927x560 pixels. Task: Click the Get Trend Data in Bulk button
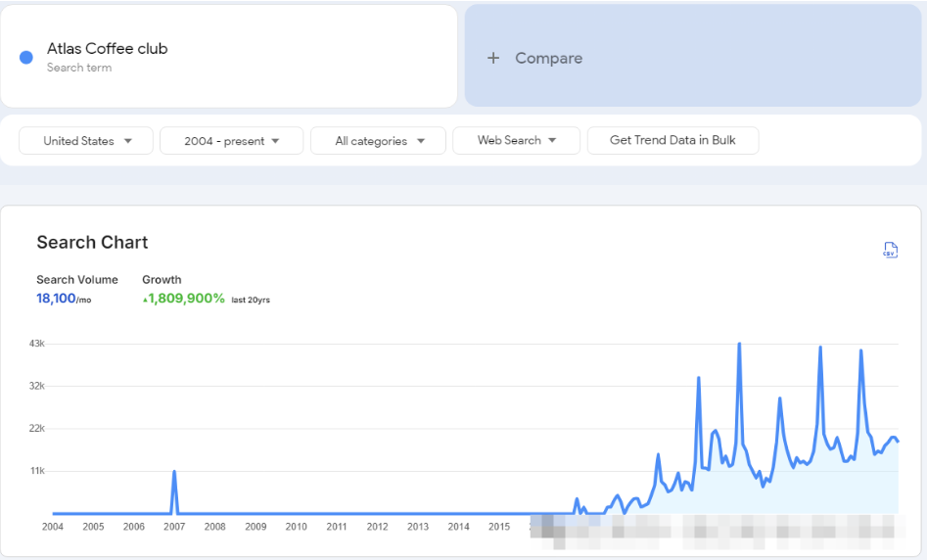(x=672, y=140)
